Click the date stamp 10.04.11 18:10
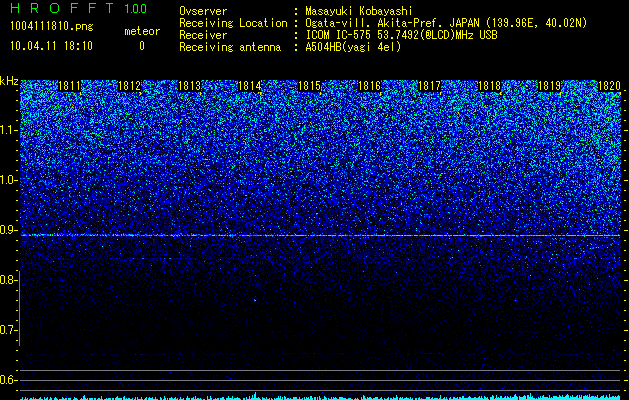Viewport: 629px width, 400px height. pos(51,46)
